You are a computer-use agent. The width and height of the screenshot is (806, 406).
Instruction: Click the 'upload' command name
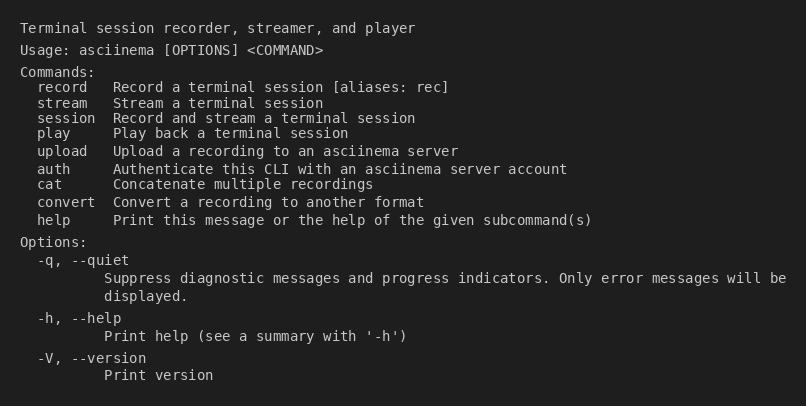62,152
